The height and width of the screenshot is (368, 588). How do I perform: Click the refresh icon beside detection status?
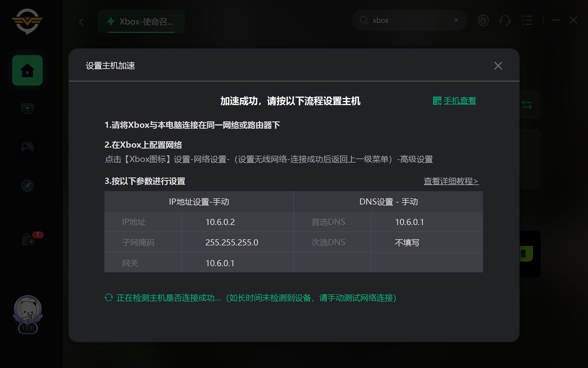click(x=108, y=298)
